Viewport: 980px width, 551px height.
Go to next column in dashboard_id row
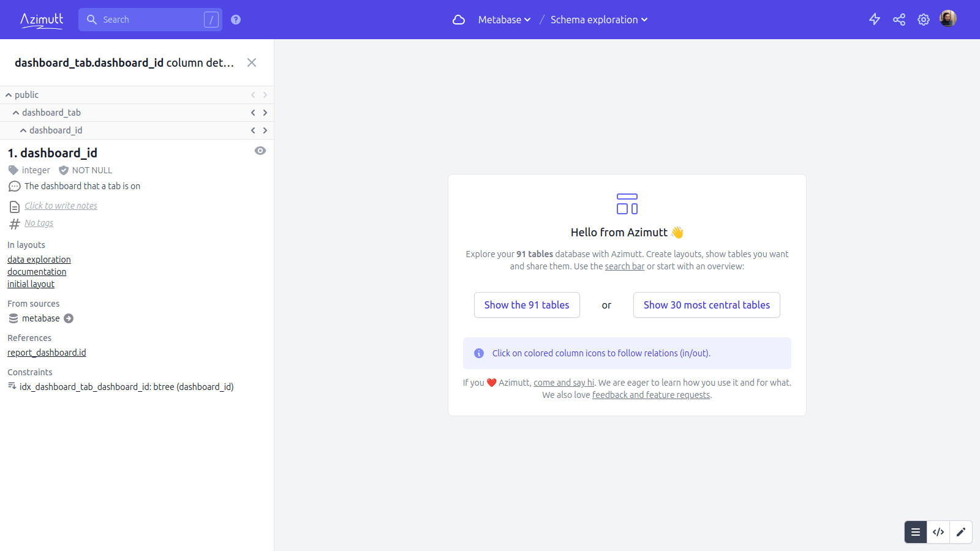pos(265,130)
